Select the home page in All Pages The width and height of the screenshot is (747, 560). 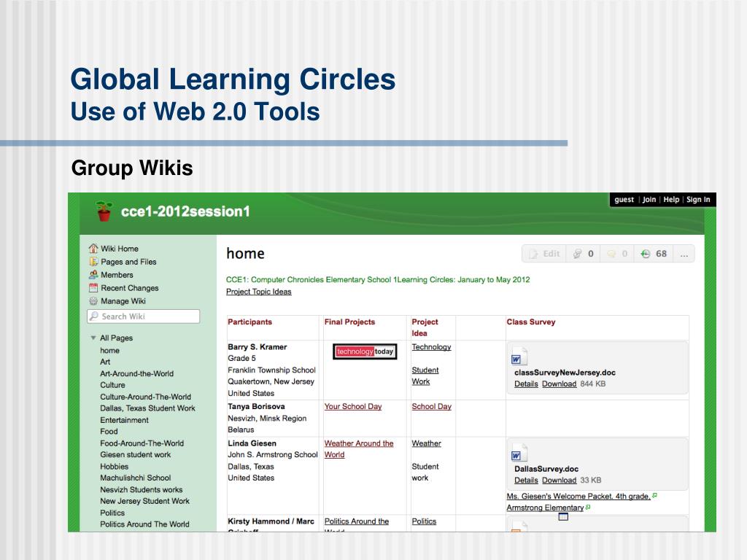(109, 350)
